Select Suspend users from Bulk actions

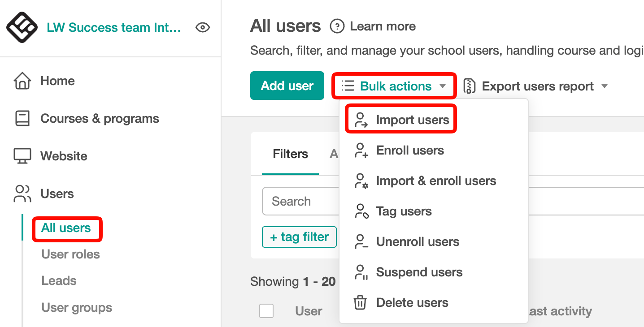tap(419, 272)
